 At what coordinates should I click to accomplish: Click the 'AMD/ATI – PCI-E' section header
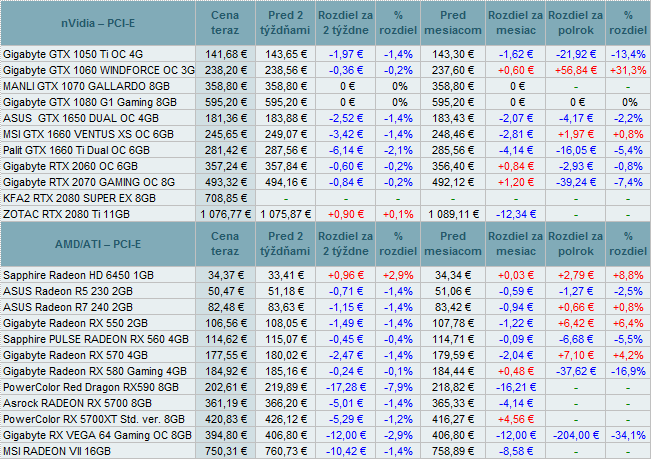(x=98, y=244)
